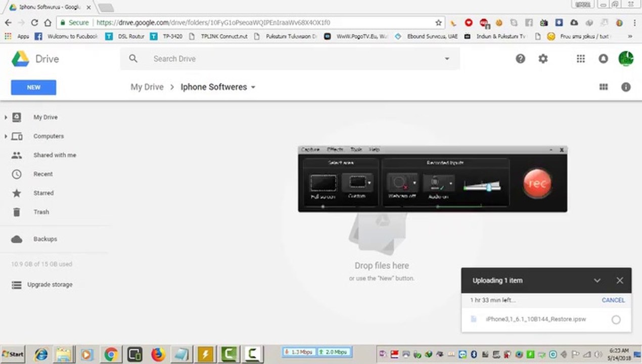Reload the Drive page
The width and height of the screenshot is (642, 364).
(x=34, y=23)
